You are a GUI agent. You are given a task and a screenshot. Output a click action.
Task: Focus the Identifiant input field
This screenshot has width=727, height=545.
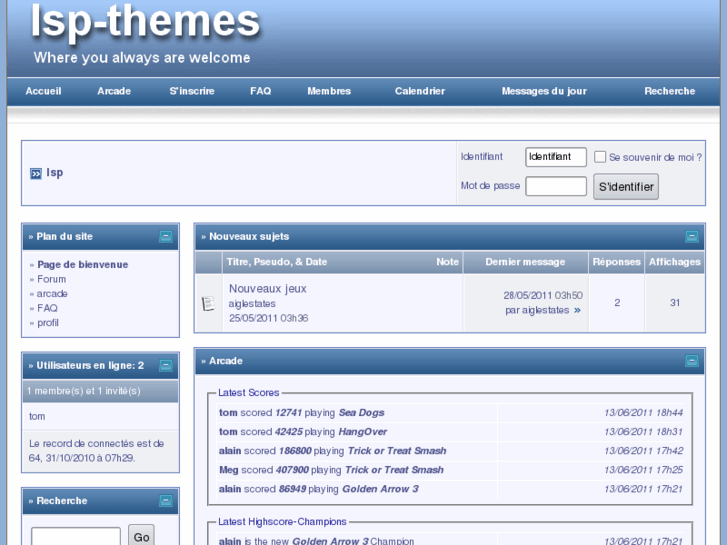[556, 157]
